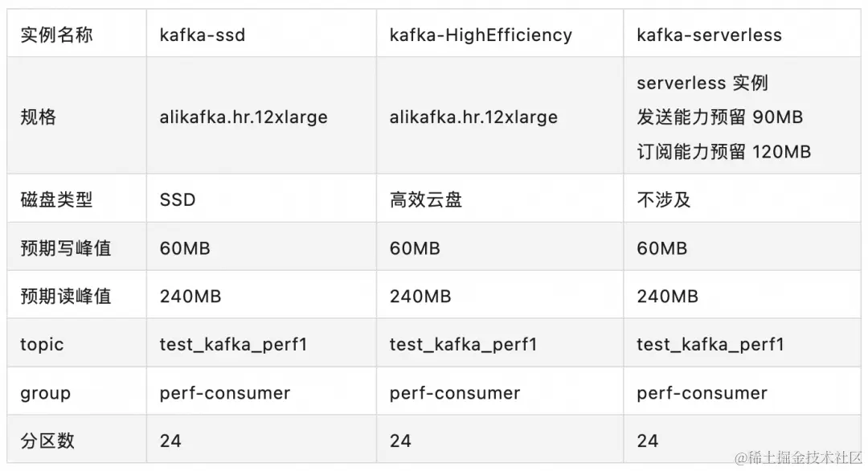
Task: Click alikafka.hr.12xlarge in the kafka-ssd column
Action: tap(244, 117)
